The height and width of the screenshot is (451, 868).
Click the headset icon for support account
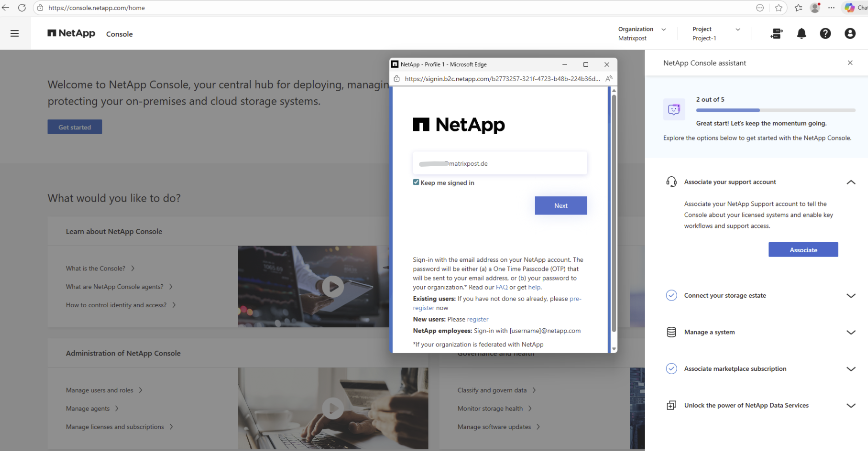pos(671,182)
